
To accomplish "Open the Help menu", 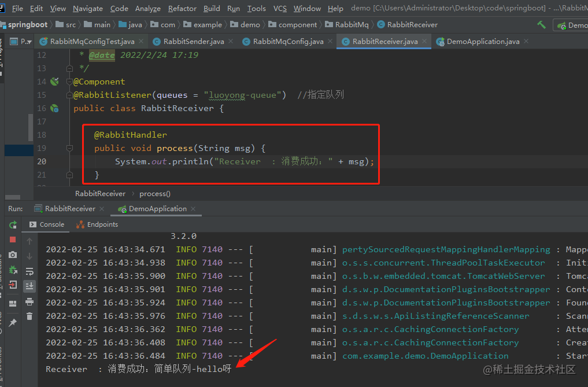I will coord(335,8).
